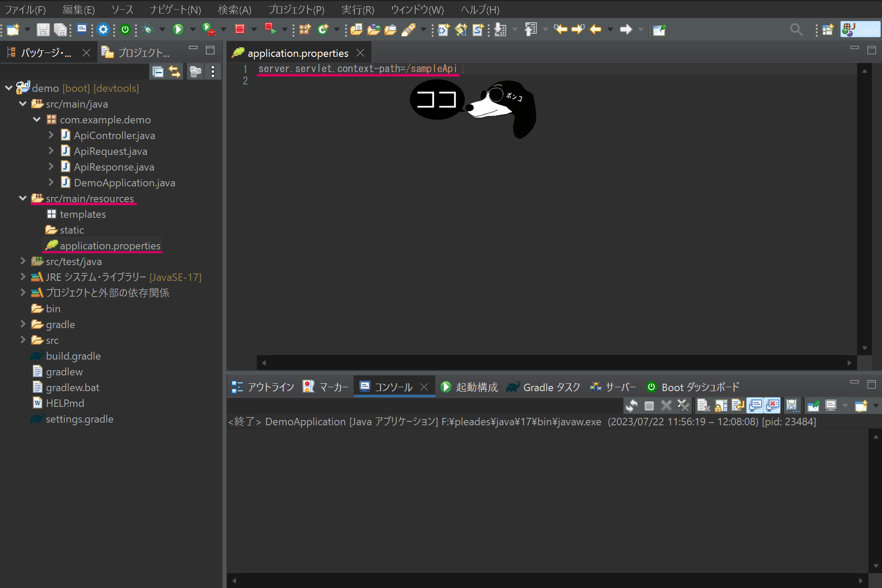Click the green Run launch button
Viewport: 882px width, 588px height.
tap(178, 29)
